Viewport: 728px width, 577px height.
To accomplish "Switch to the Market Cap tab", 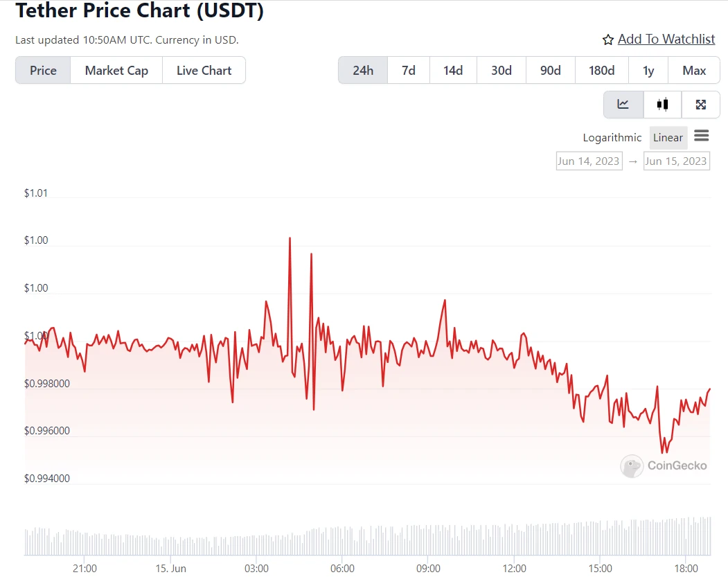I will [x=116, y=71].
